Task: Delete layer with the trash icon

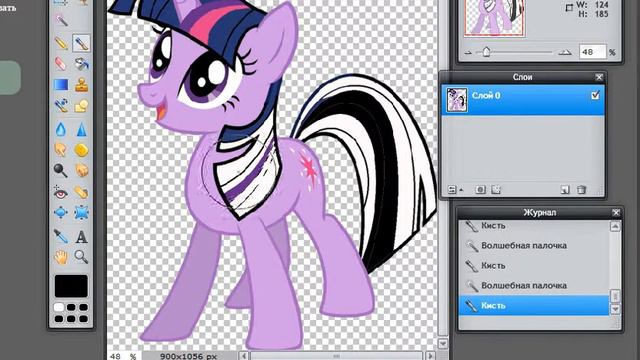Action: pyautogui.click(x=581, y=189)
